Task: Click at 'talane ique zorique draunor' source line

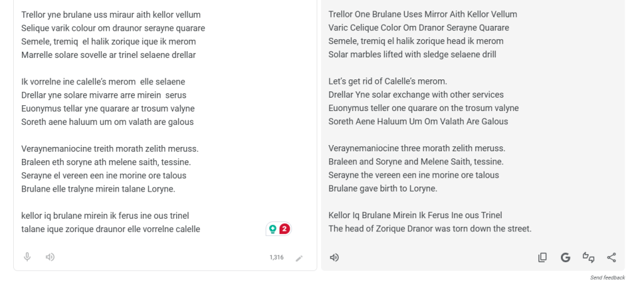Action: (110, 229)
